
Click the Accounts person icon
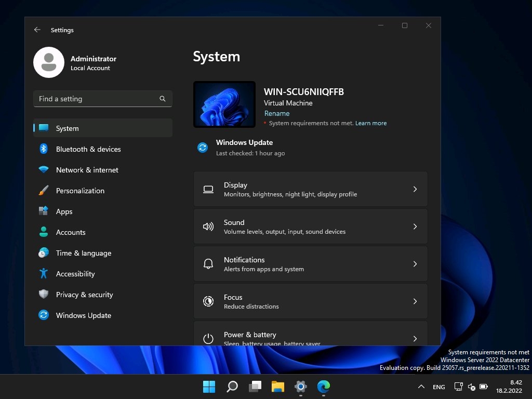(44, 232)
